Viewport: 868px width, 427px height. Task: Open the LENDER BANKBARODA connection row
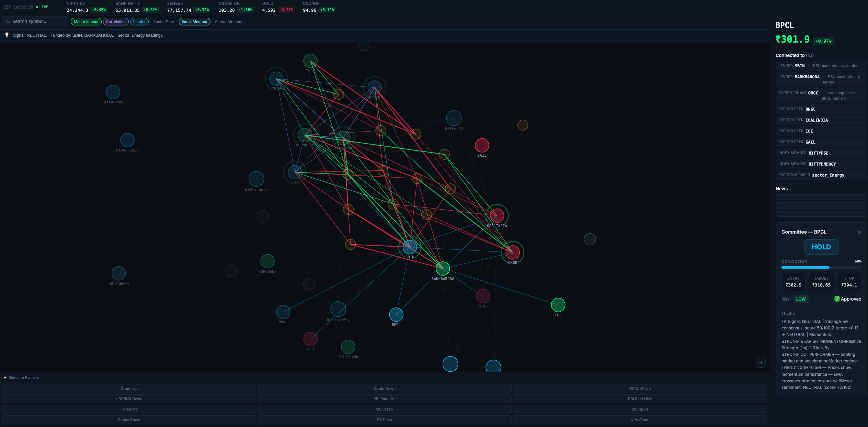pos(821,79)
